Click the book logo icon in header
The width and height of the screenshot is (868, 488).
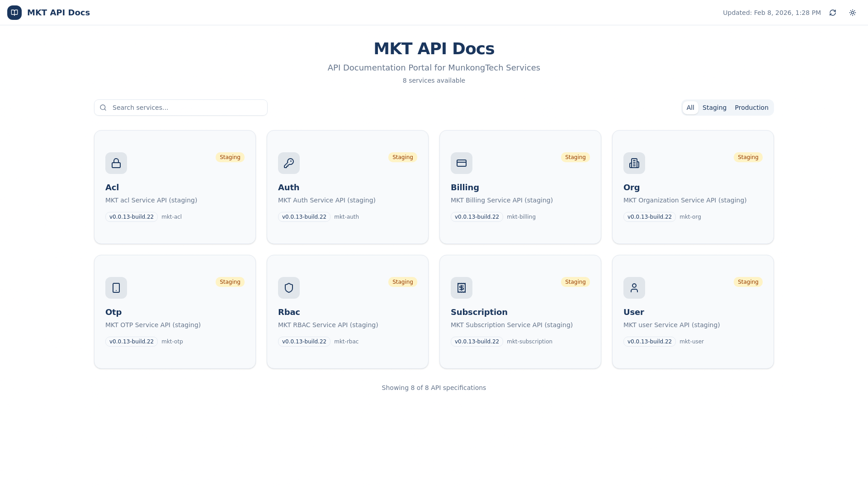[14, 13]
